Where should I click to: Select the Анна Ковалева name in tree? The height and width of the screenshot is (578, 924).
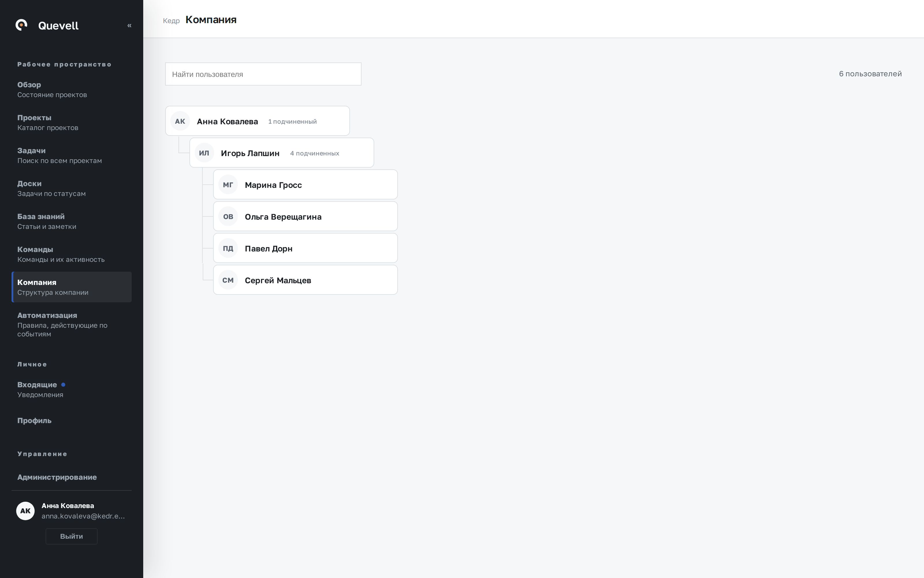pyautogui.click(x=228, y=122)
